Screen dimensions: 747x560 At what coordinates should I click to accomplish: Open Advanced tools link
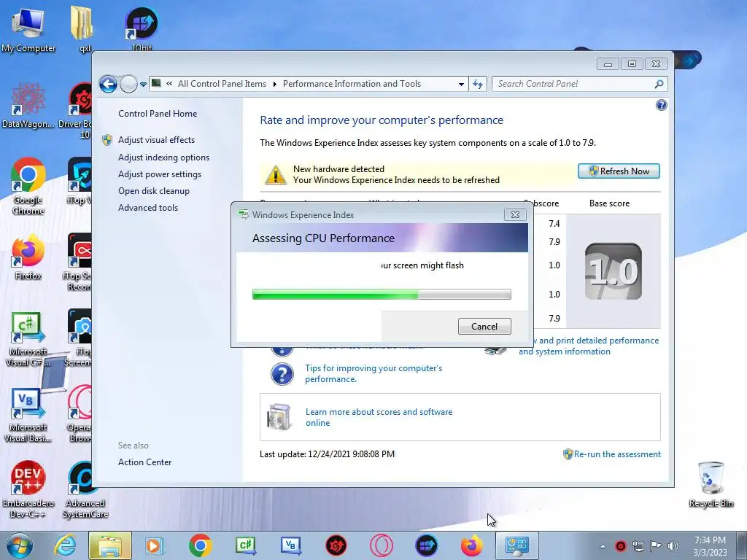point(148,208)
